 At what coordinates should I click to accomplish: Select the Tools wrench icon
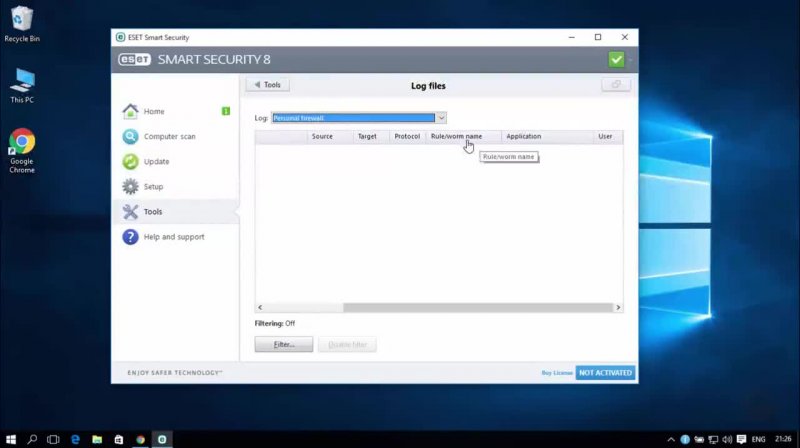coord(130,212)
